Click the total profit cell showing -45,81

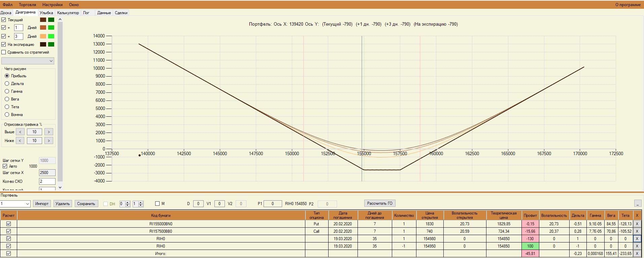530,253
